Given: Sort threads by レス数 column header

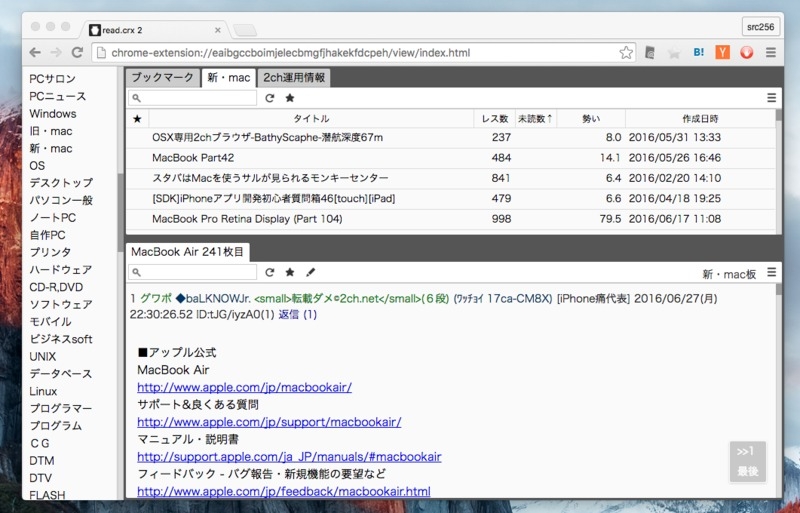Looking at the screenshot, I should pos(494,119).
